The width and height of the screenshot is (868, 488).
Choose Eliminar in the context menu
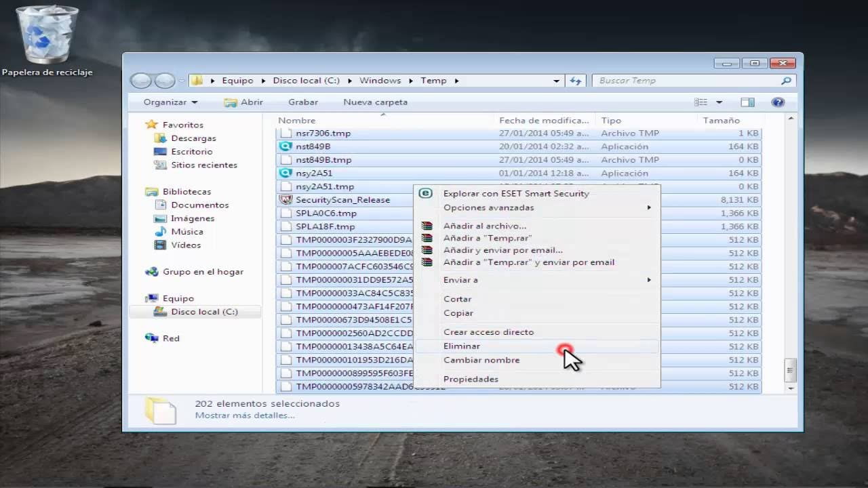point(536,346)
